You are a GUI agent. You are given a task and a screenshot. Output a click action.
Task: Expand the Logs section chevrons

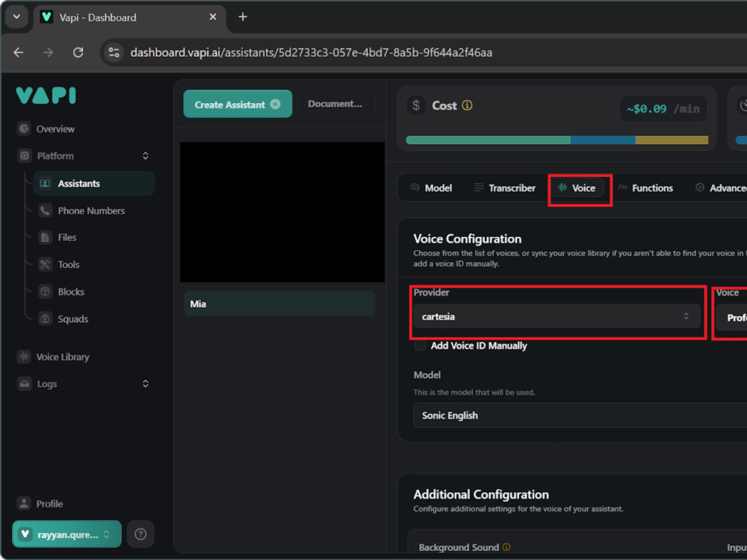(x=146, y=384)
